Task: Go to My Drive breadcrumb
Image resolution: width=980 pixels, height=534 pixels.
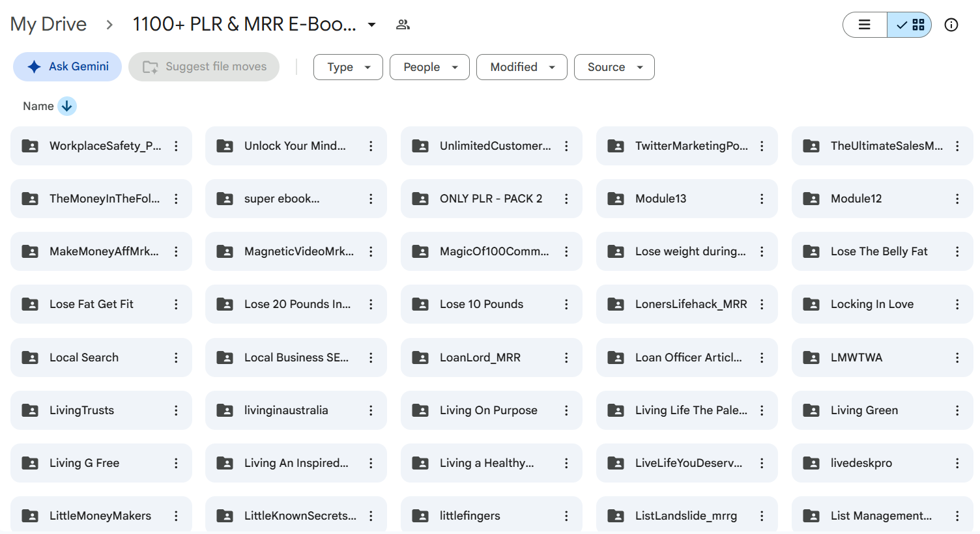Action: tap(48, 24)
